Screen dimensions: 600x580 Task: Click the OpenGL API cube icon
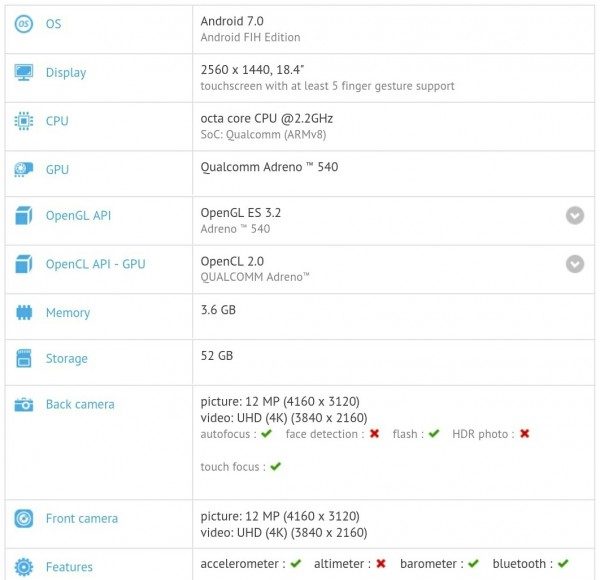click(x=23, y=216)
